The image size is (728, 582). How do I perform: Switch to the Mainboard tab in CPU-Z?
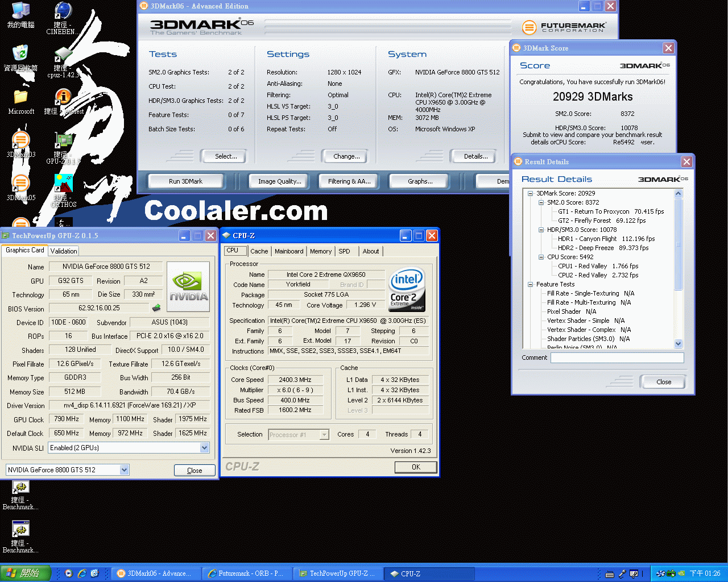[289, 251]
